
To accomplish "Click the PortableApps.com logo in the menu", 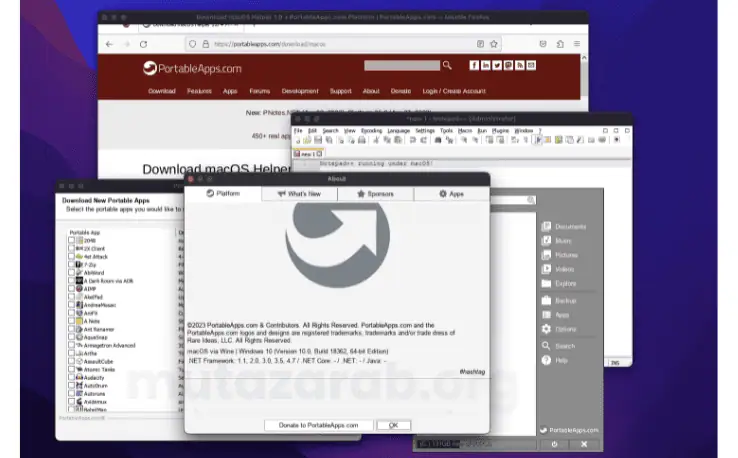I will pos(569,430).
